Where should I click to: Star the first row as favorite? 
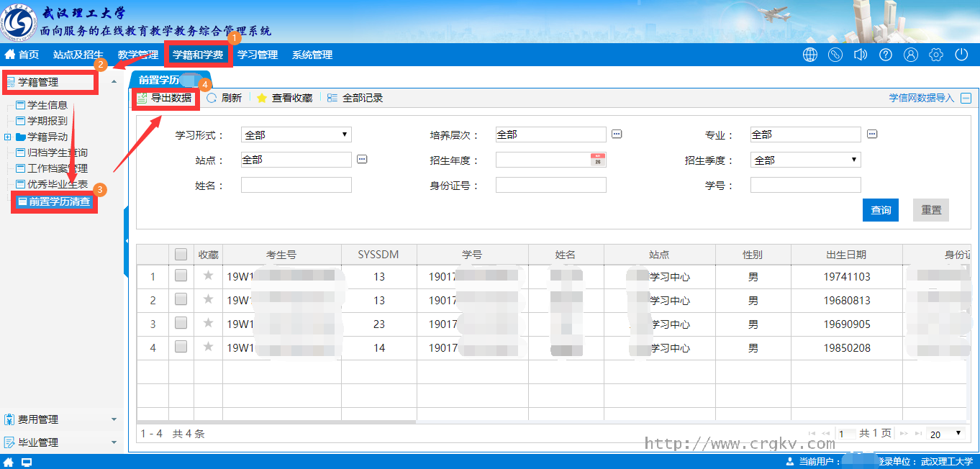[x=209, y=276]
